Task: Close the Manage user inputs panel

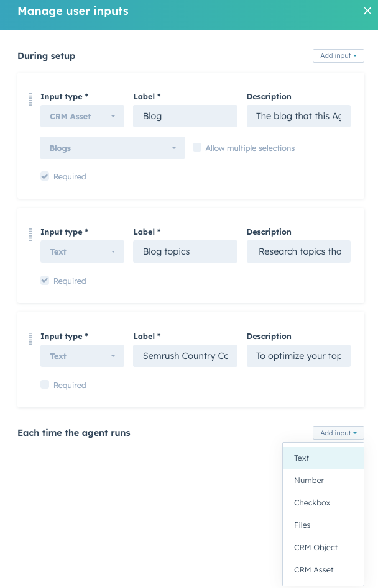Action: 367,11
